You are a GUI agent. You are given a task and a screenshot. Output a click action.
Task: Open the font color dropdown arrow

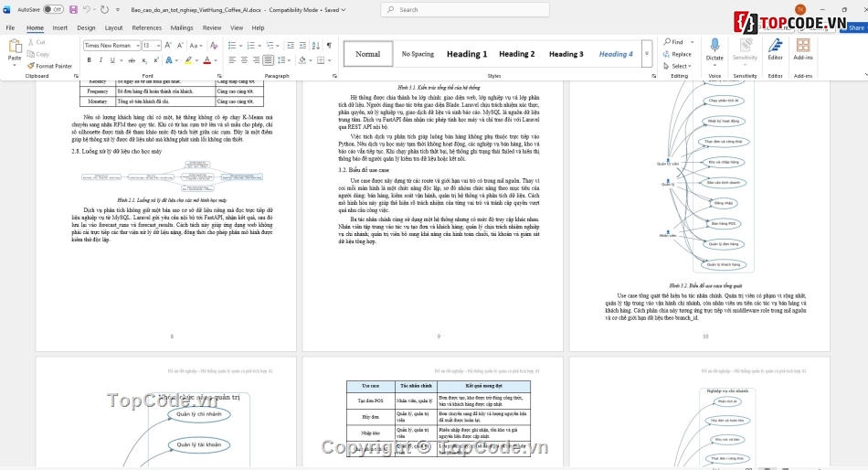click(x=216, y=60)
